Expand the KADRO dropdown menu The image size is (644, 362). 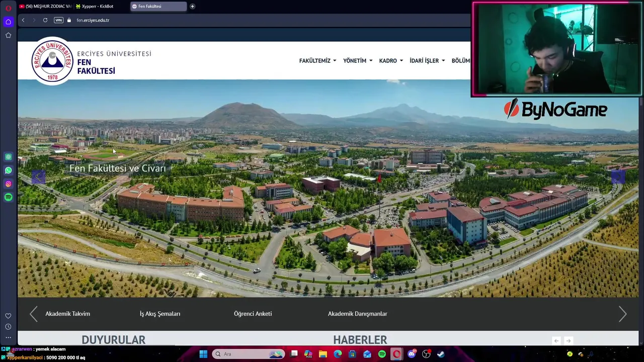point(391,60)
